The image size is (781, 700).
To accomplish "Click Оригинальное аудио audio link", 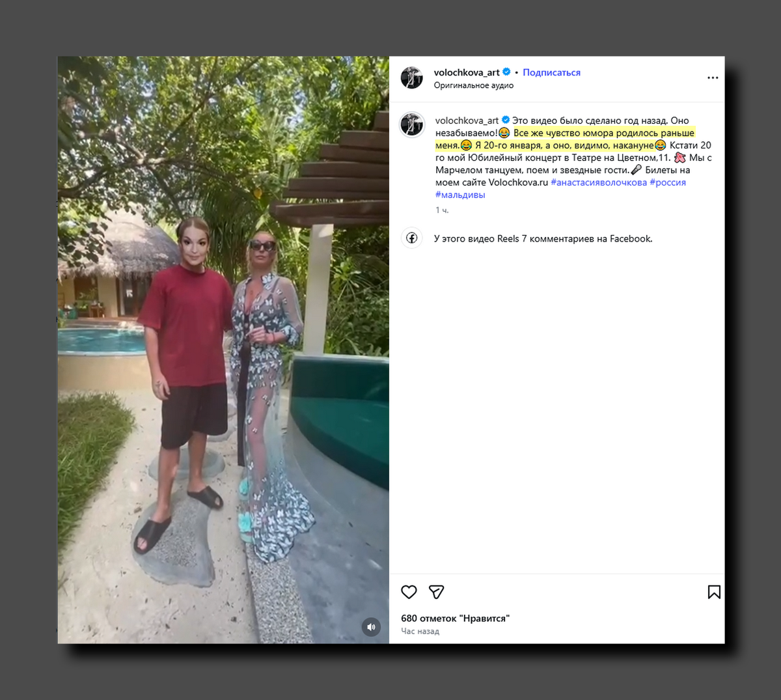I will pos(474,85).
